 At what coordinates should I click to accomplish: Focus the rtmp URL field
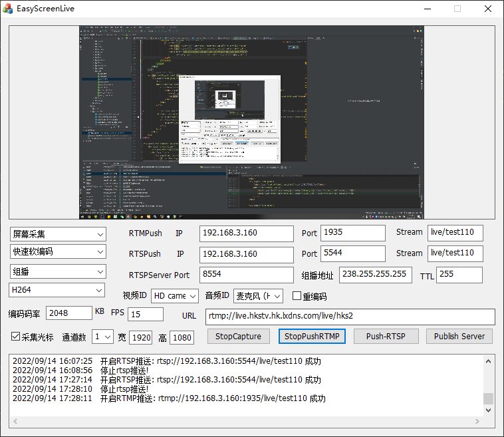pos(350,317)
